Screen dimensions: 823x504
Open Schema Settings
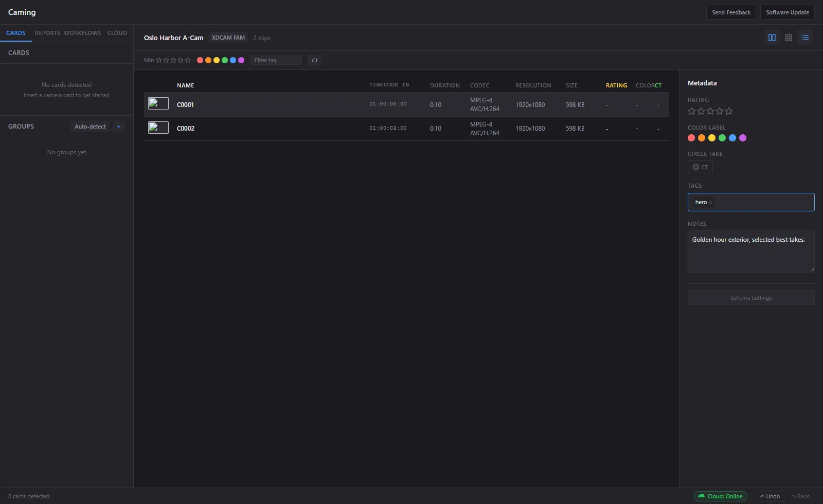point(750,297)
